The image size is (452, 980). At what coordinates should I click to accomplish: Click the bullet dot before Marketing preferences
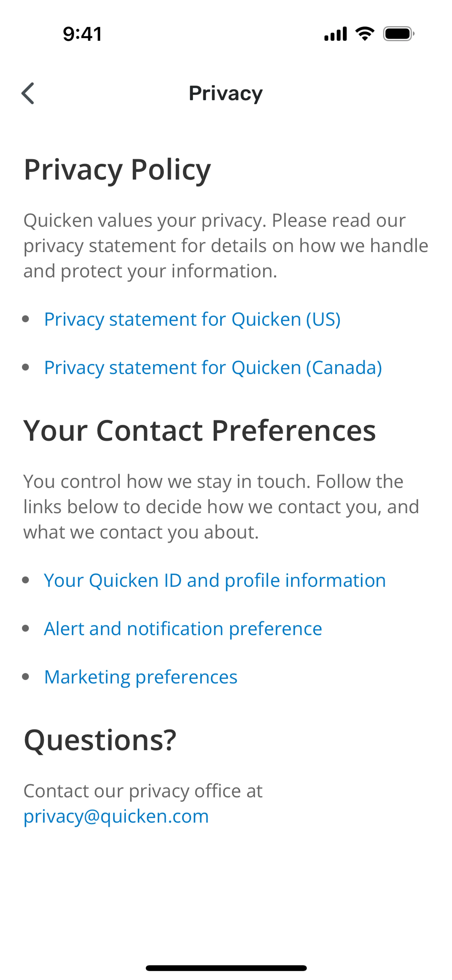tap(26, 677)
